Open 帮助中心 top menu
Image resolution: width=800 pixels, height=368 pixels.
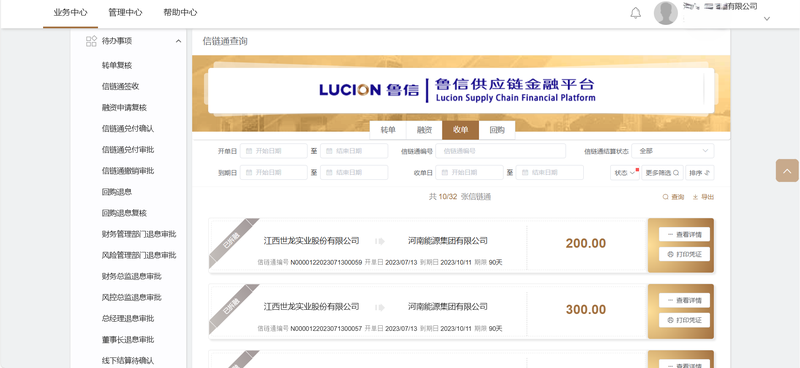(x=180, y=13)
